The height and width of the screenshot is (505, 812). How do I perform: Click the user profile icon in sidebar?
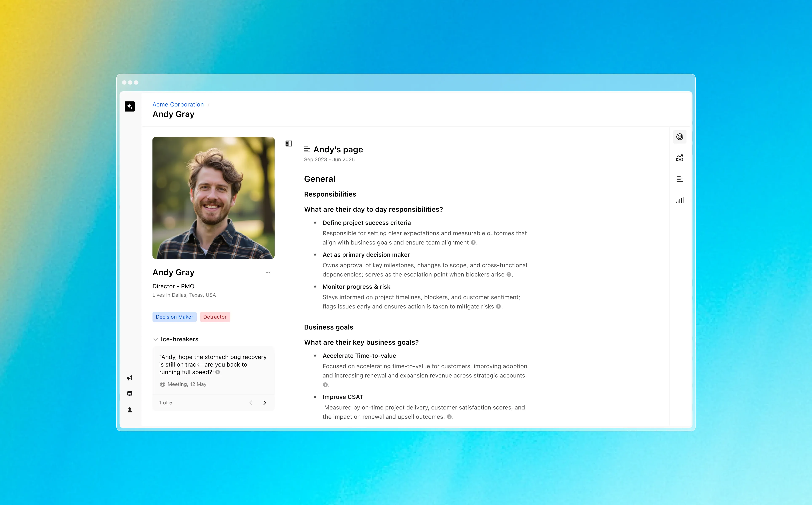pos(130,410)
